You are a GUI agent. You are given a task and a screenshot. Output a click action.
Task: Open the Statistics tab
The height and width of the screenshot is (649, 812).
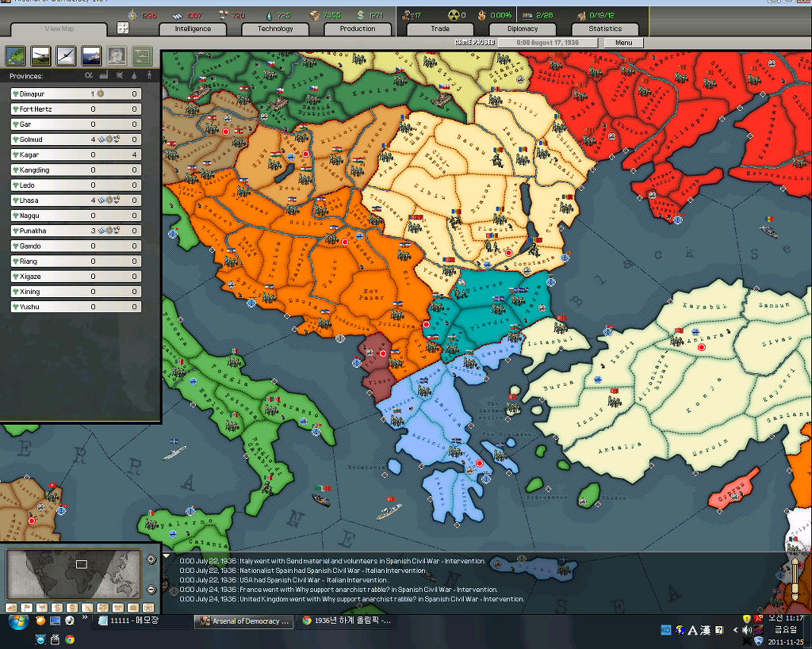(x=605, y=29)
